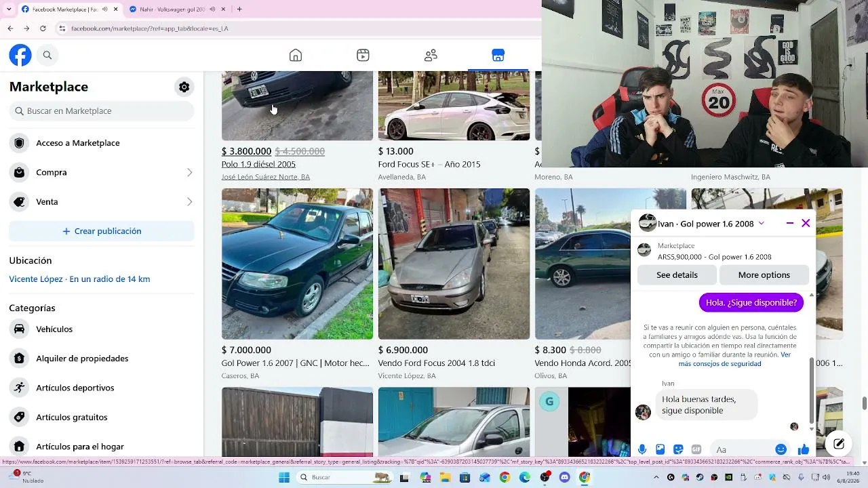
Task: Open a new browser tab
Action: 239,9
